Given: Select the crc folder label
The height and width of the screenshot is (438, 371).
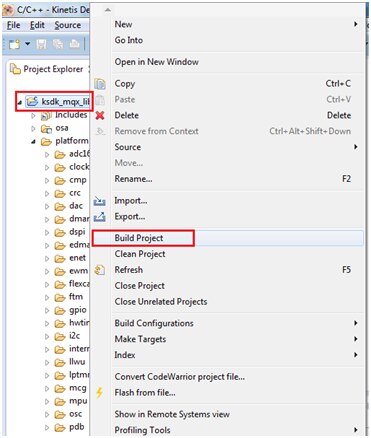Looking at the screenshot, I should 75,193.
